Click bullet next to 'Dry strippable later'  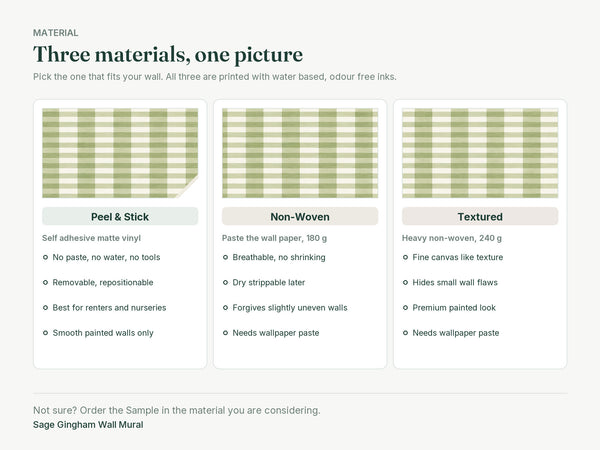point(225,282)
